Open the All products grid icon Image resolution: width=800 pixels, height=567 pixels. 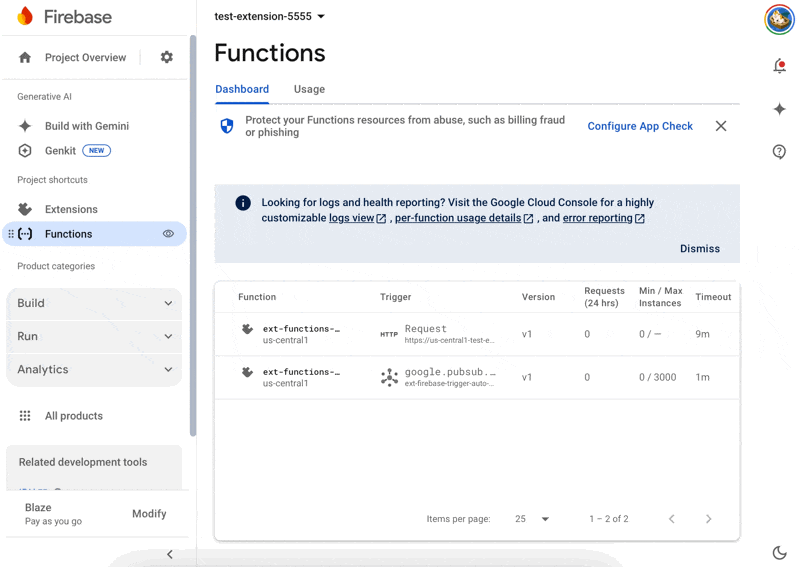click(x=25, y=415)
